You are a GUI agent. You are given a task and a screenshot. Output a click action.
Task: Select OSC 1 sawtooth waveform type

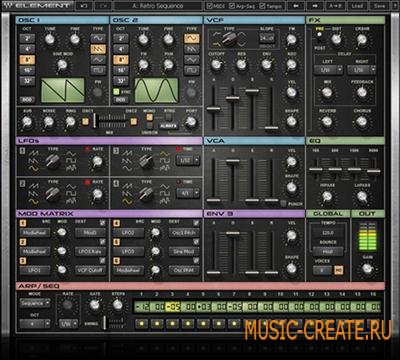(98, 49)
